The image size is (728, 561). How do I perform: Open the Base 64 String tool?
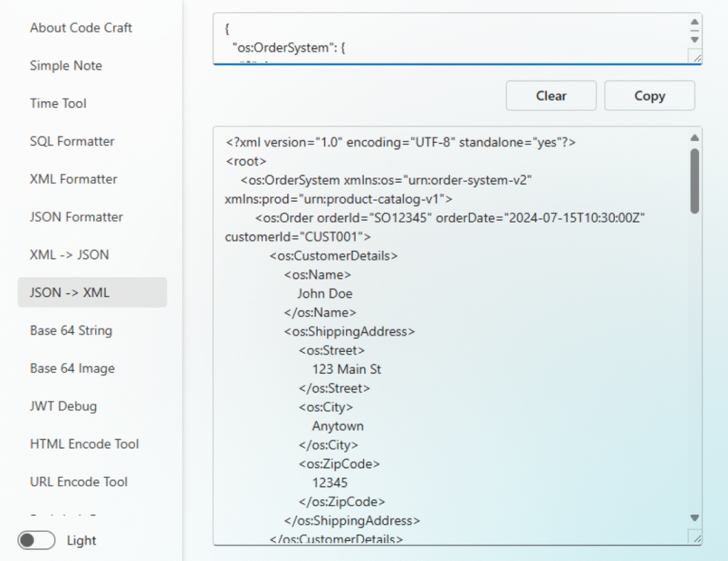tap(71, 330)
